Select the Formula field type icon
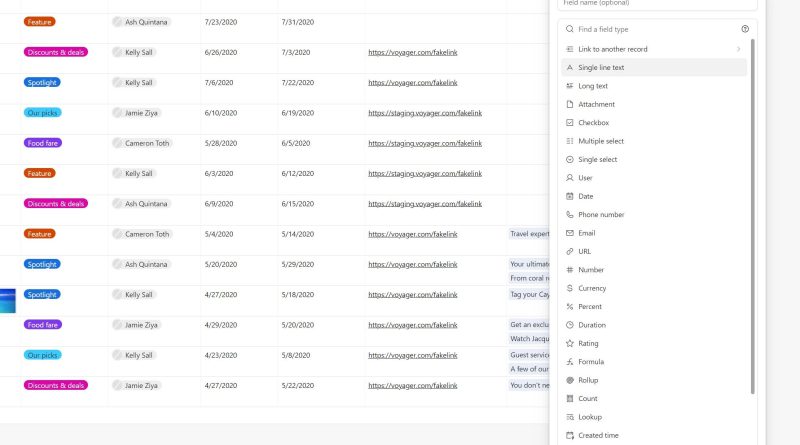 [x=570, y=362]
